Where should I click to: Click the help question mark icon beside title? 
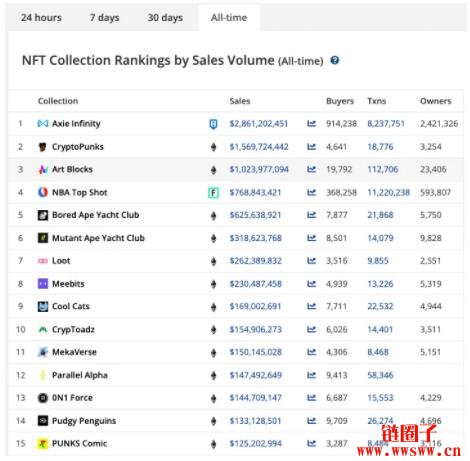(x=335, y=60)
